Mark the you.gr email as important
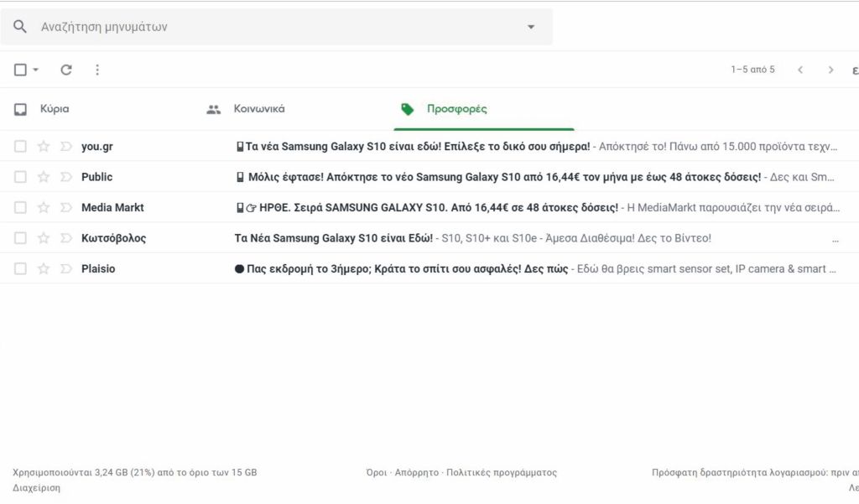Screen dimensions: 859x504 click(x=66, y=146)
